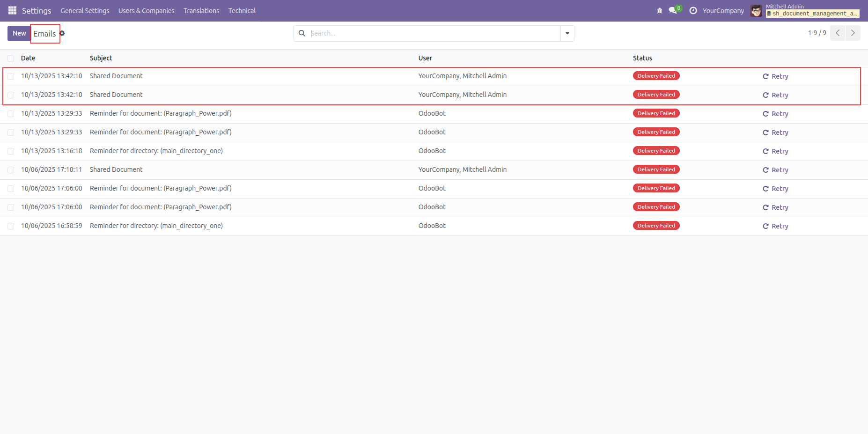Tick checkbox for main_directory_one reminder at 13:16:18
Screen dimensions: 868x434
(x=11, y=151)
